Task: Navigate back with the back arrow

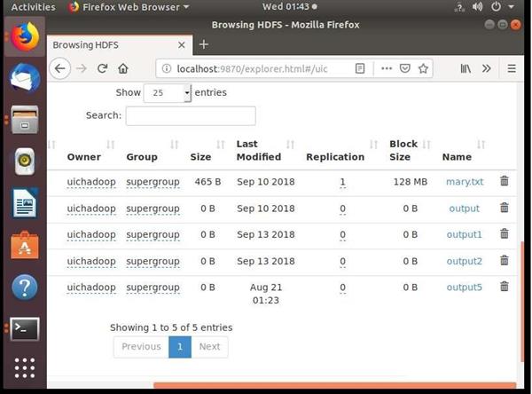Action: (60, 68)
